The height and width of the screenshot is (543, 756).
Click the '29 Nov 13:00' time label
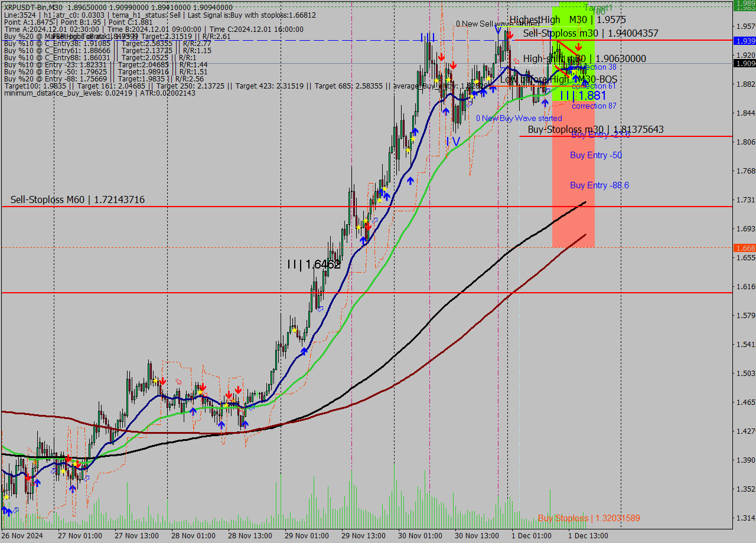364,536
